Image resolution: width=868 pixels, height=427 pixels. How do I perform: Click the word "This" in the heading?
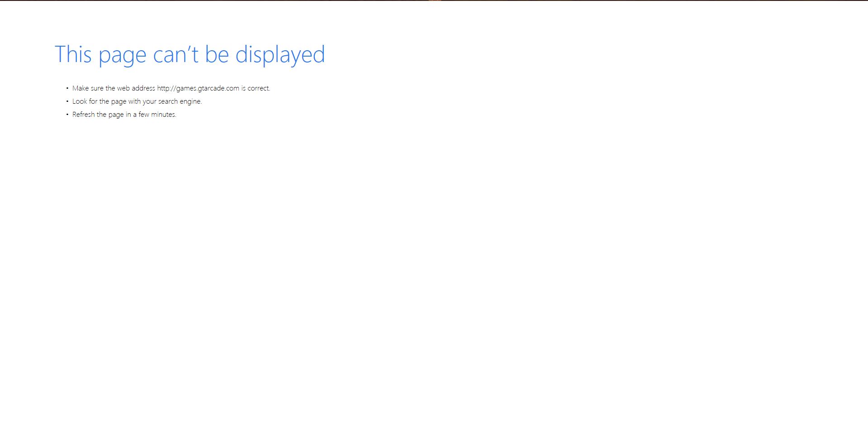[x=73, y=54]
